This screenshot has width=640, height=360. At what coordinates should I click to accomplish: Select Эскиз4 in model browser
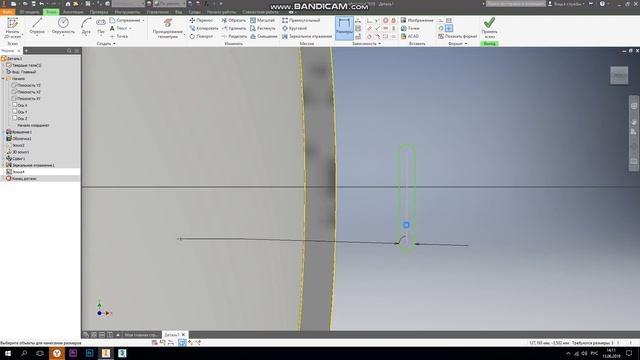pyautogui.click(x=16, y=172)
